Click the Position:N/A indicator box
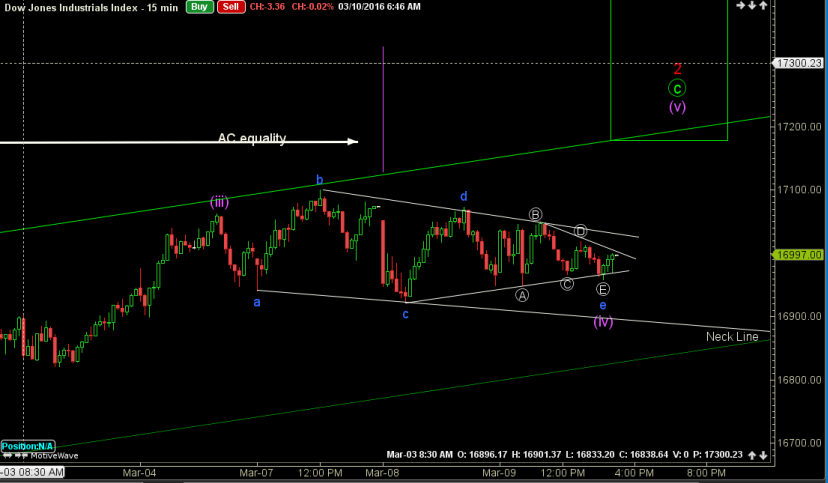828x483 pixels. (28, 447)
